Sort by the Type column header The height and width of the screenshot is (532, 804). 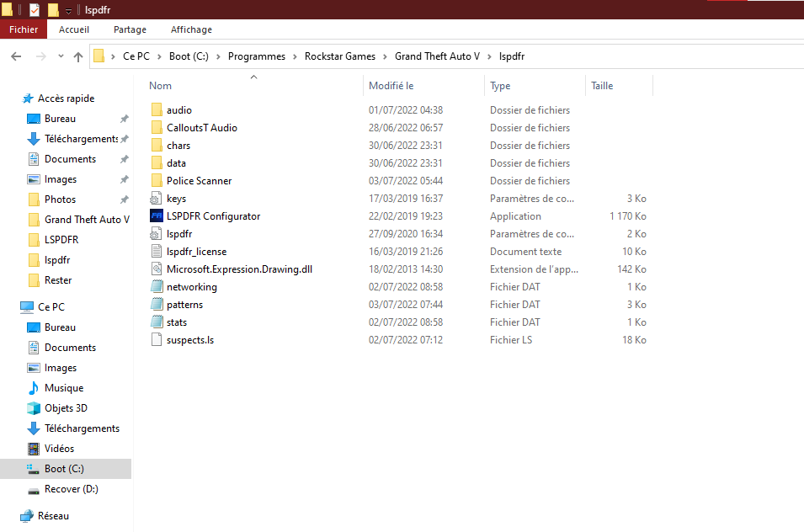[500, 86]
